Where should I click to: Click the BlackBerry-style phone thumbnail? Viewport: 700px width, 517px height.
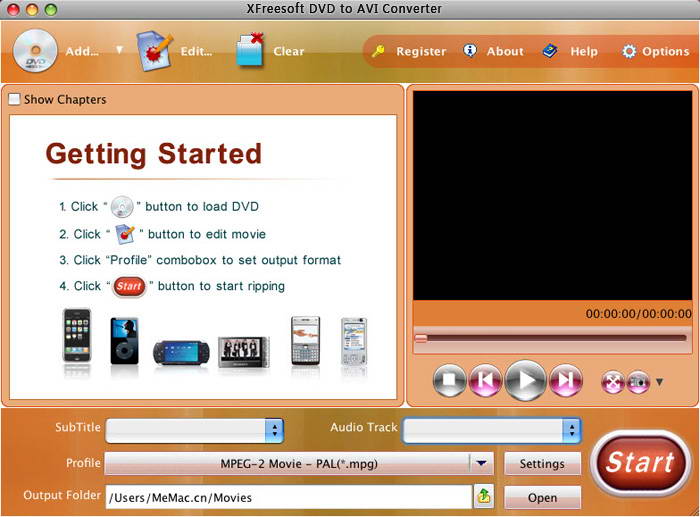[305, 340]
